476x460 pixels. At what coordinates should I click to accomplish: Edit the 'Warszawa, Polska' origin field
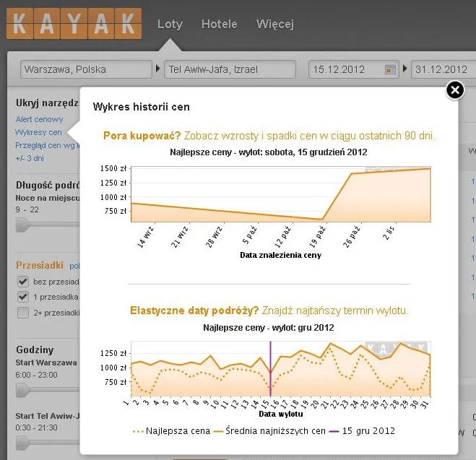pos(86,69)
